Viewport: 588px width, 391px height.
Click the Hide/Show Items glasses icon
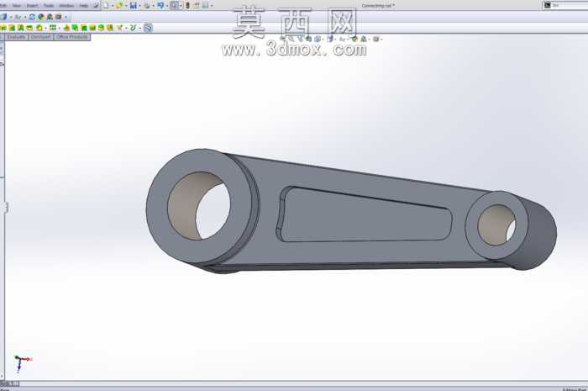pos(18,17)
